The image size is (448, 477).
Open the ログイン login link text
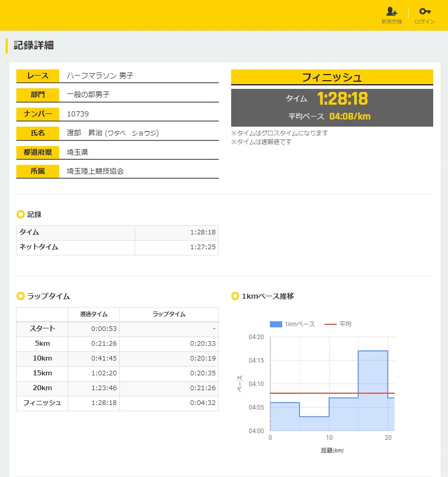(425, 21)
